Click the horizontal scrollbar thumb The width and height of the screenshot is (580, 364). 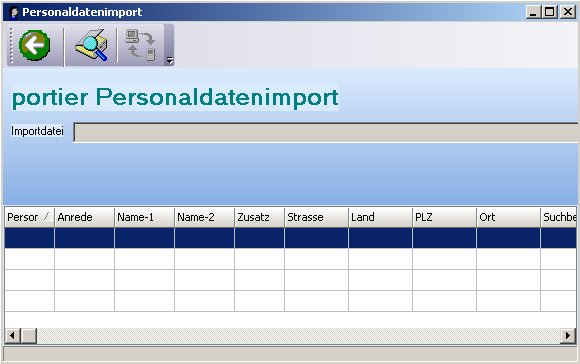coord(28,336)
